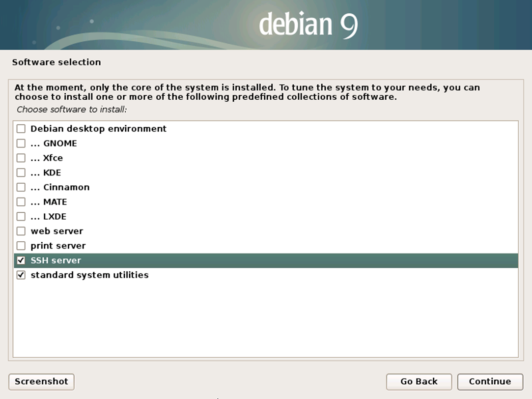Take a capture with the Screenshot button
This screenshot has width=532, height=399.
tap(41, 381)
